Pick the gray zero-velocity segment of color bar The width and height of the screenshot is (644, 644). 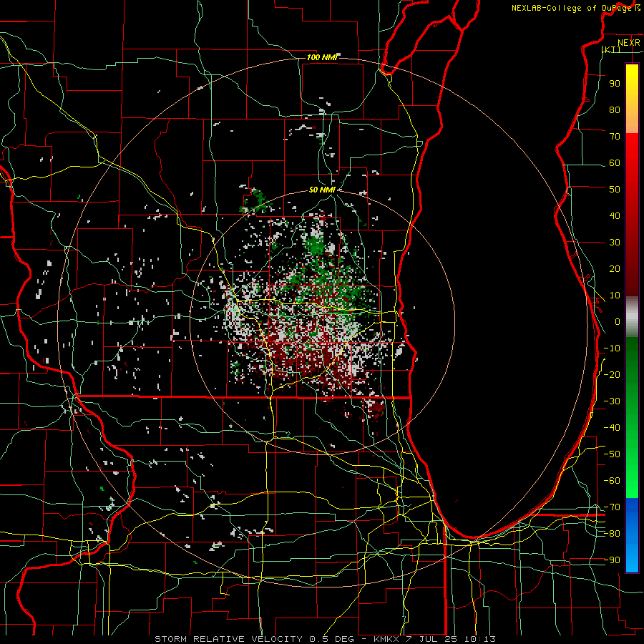click(x=632, y=317)
